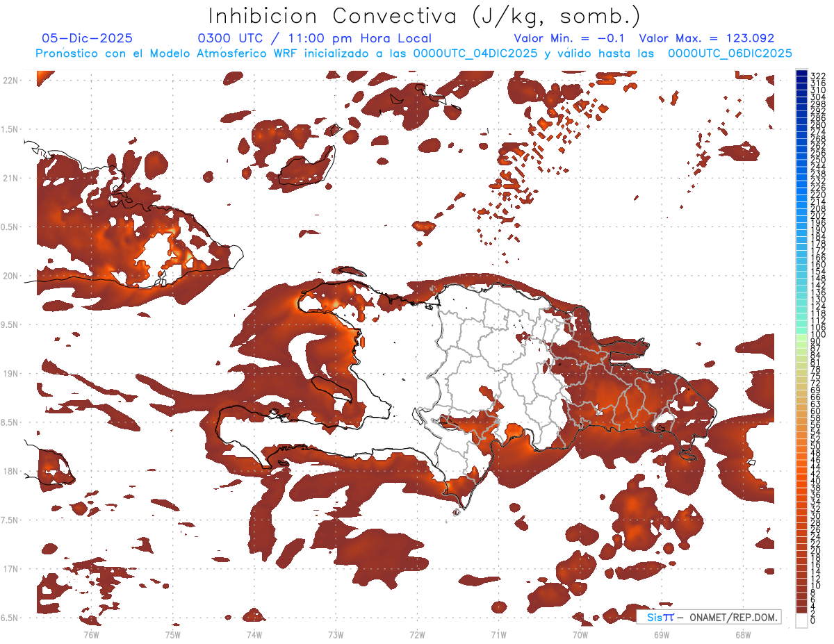This screenshot has height=644, width=834.
Task: Click the '18N' latitude label
Action: click(10, 471)
